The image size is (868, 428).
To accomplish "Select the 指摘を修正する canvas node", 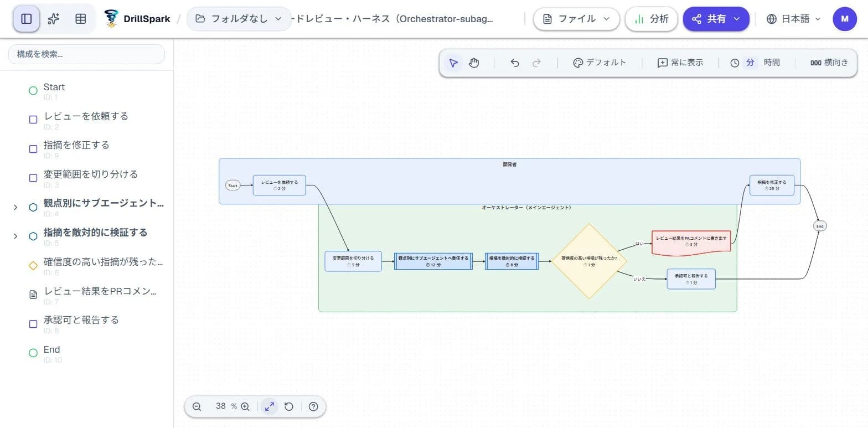I will [x=772, y=185].
